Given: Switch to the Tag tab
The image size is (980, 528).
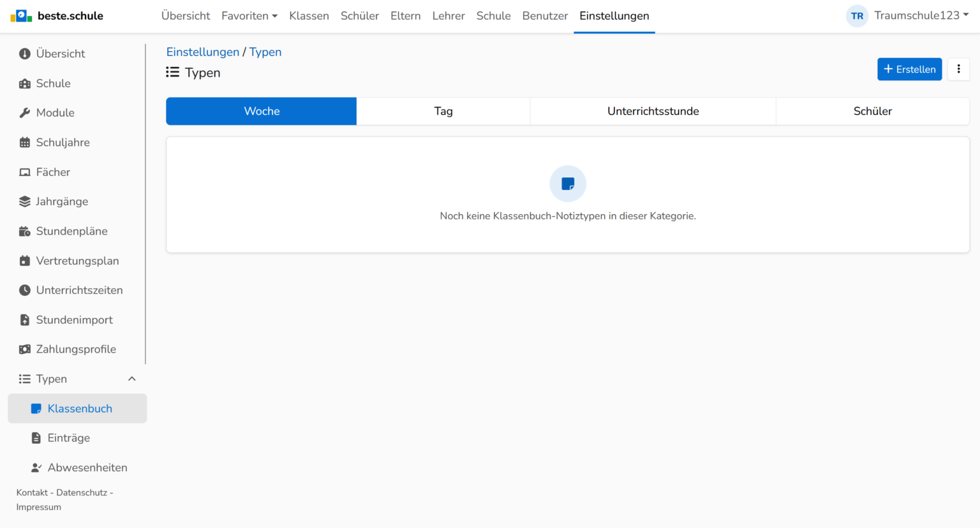Looking at the screenshot, I should [x=443, y=111].
